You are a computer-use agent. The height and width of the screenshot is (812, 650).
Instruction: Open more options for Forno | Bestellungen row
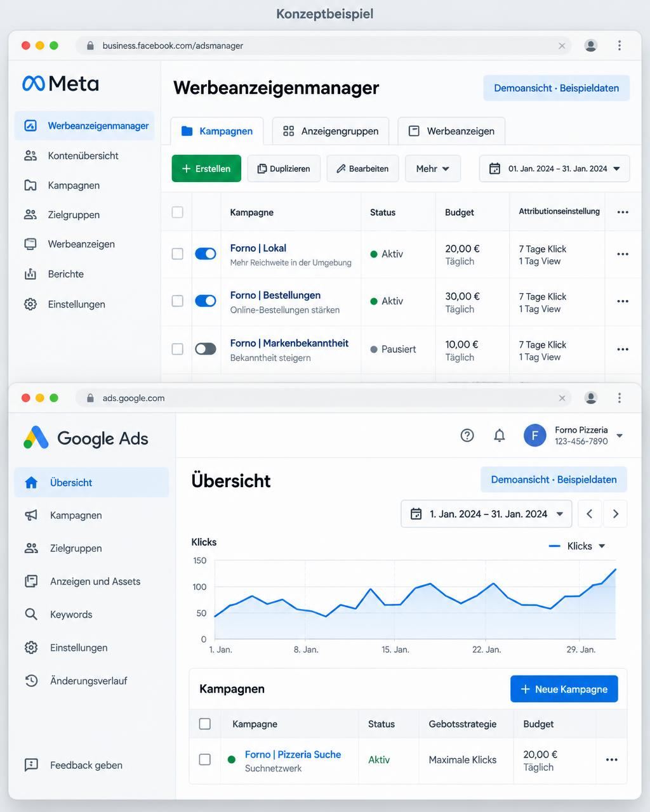click(623, 301)
